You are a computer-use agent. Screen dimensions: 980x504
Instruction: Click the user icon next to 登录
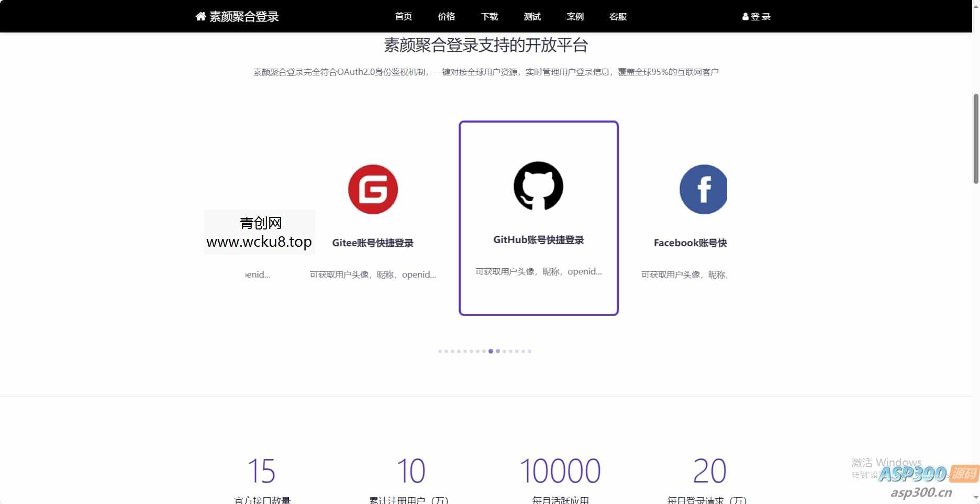744,16
